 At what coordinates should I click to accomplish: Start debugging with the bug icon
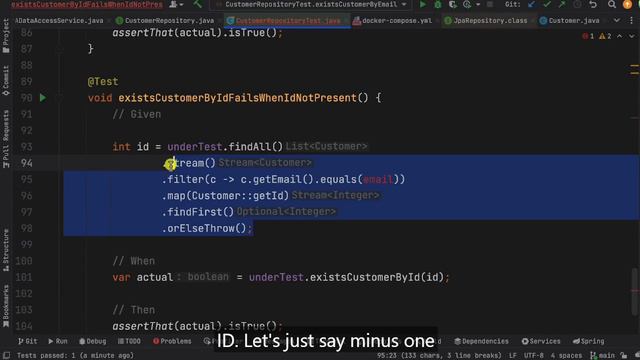(438, 4)
